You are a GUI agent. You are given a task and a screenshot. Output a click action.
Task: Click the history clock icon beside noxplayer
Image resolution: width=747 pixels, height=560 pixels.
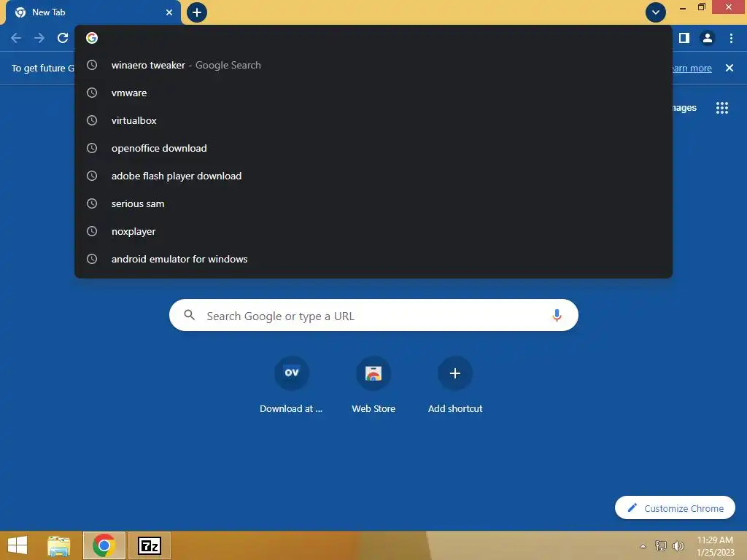point(92,231)
